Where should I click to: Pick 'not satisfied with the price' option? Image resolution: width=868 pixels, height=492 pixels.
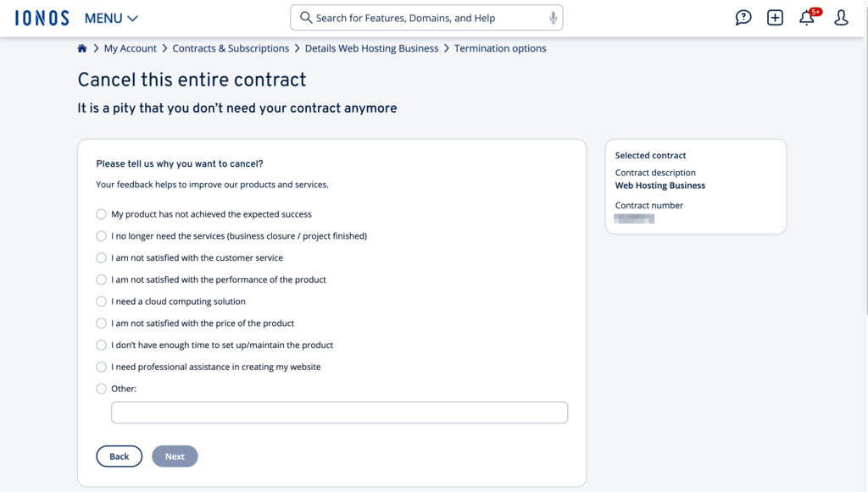[101, 323]
